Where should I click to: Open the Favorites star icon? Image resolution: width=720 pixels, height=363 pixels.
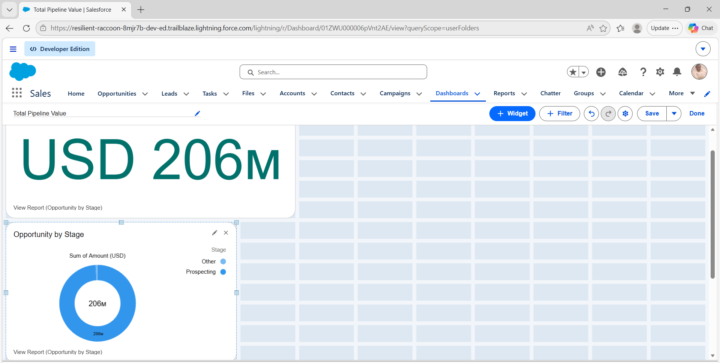(573, 72)
